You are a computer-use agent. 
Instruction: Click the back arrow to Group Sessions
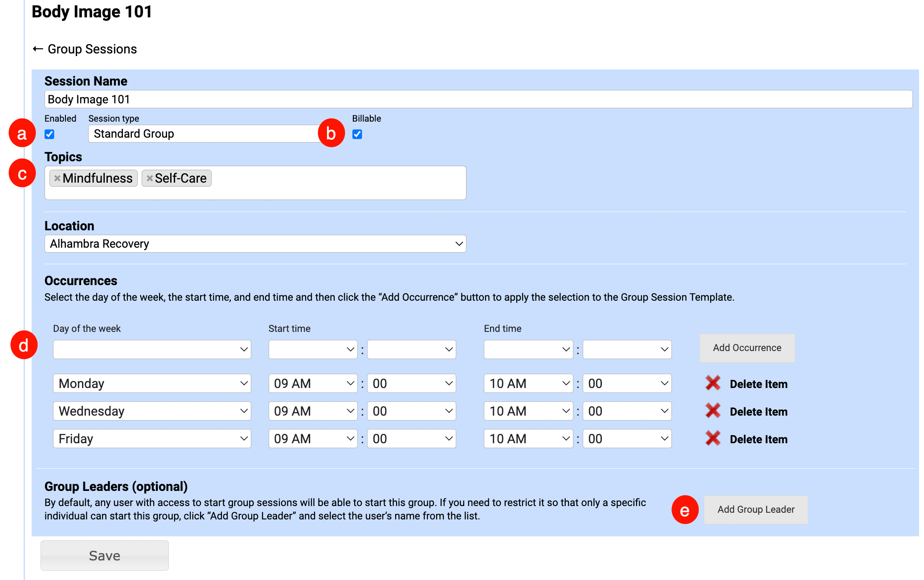click(38, 49)
